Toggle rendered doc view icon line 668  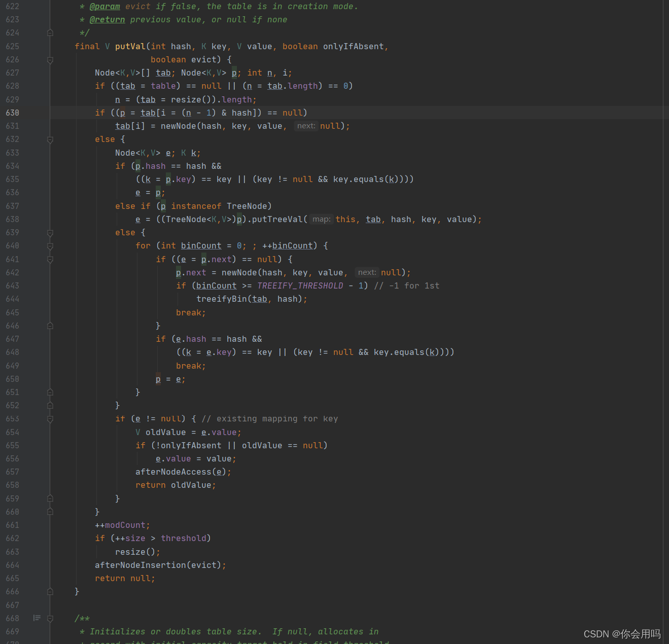[x=37, y=618]
